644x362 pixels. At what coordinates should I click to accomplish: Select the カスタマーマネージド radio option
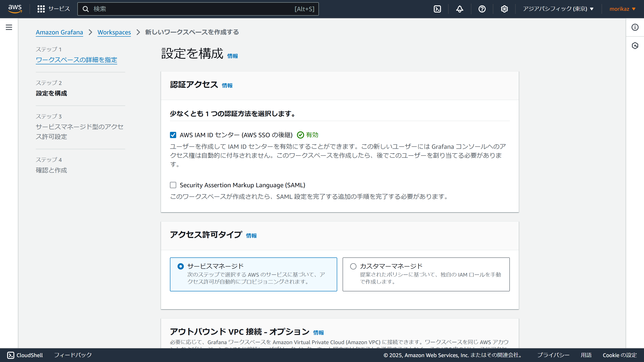(x=353, y=266)
